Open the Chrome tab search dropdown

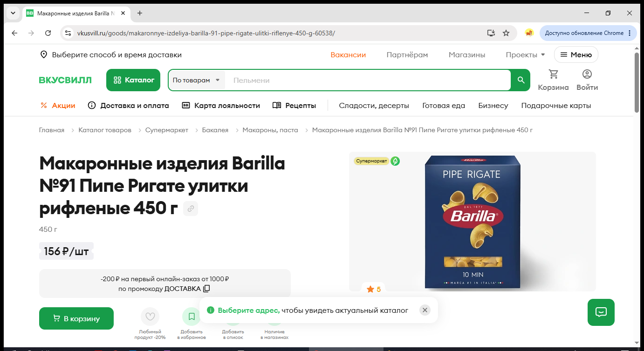13,13
